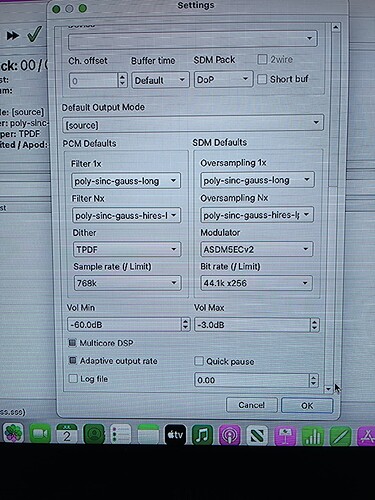
Task: Click the settings scrollbar down arrow
Action: 328,389
